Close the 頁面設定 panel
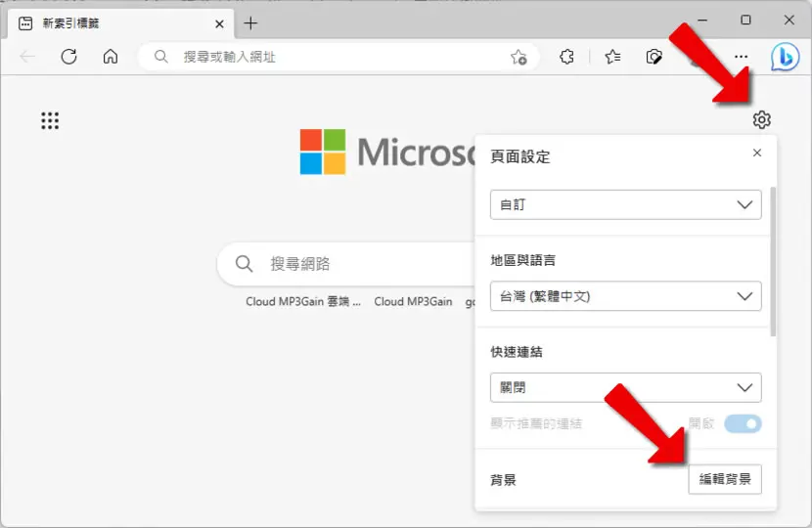This screenshot has height=528, width=812. coord(757,153)
